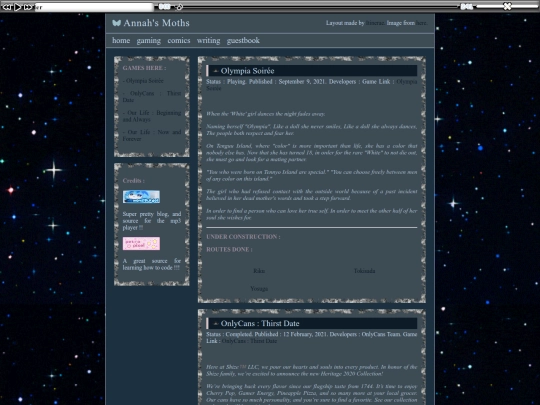Click 'A great source for learning' text

click(x=152, y=264)
